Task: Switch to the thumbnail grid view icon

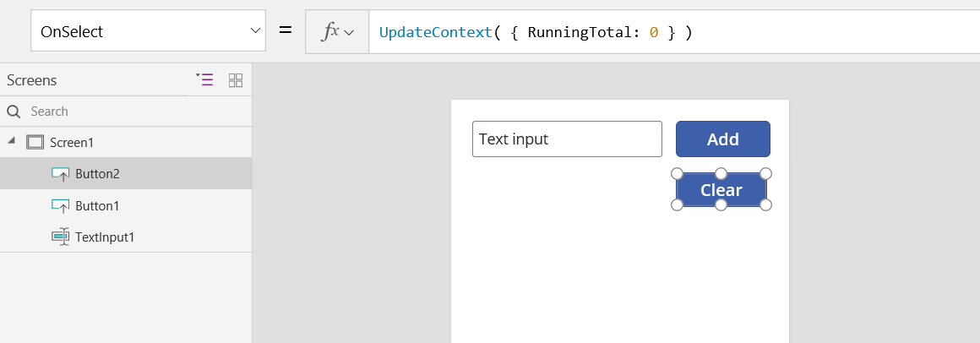Action: [236, 80]
